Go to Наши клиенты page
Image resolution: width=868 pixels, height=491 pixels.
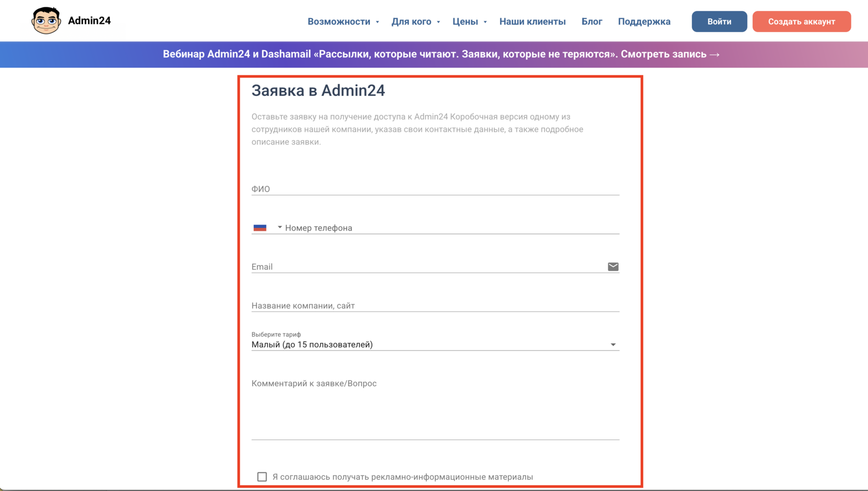pos(532,22)
